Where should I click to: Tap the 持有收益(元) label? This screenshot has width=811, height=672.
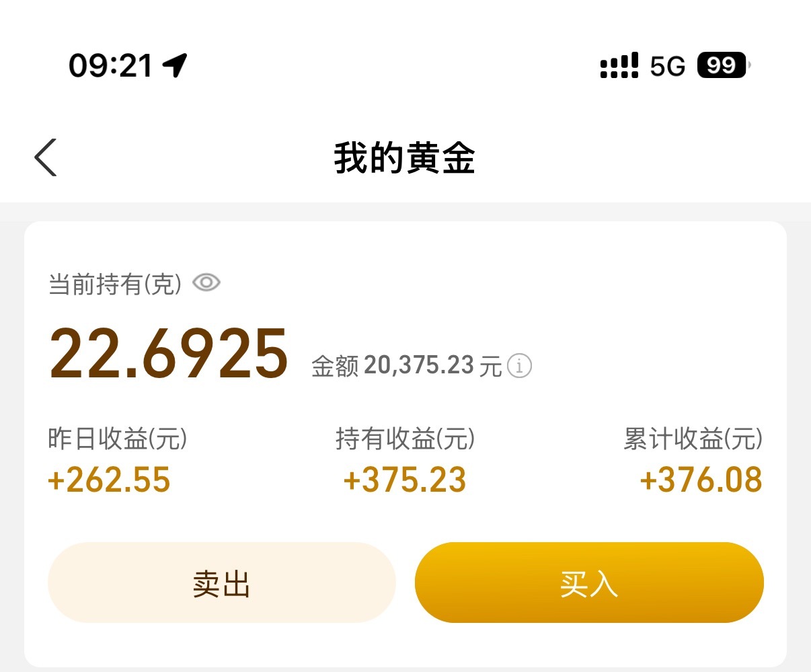pyautogui.click(x=405, y=439)
